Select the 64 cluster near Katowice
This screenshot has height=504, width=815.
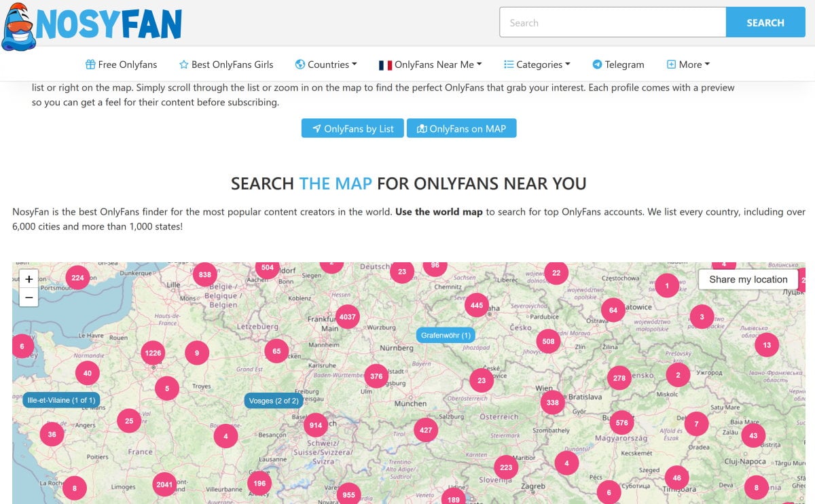tap(613, 310)
